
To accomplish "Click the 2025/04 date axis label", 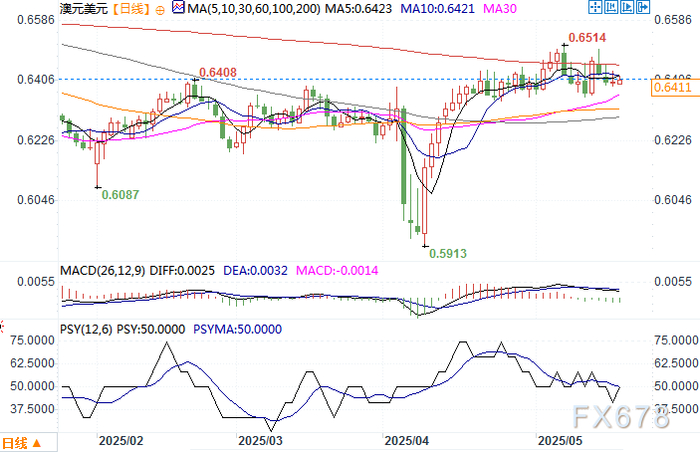I will click(x=407, y=441).
